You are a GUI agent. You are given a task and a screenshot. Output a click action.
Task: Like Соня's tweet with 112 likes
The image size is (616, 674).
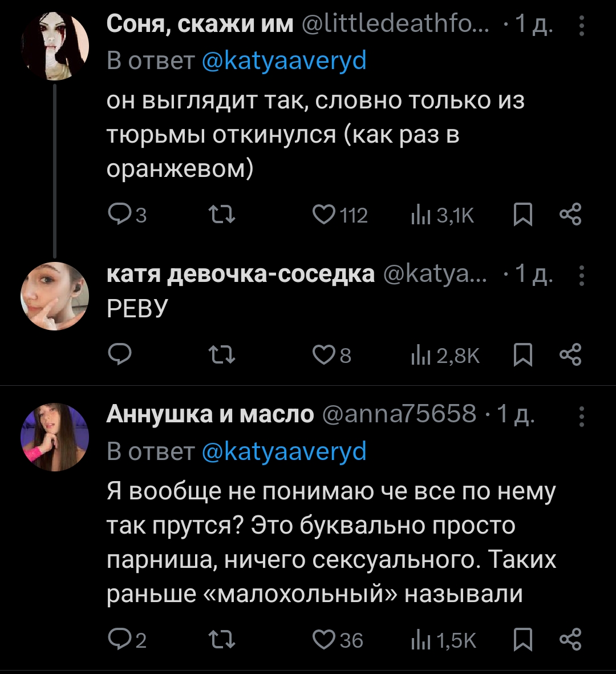coord(325,215)
